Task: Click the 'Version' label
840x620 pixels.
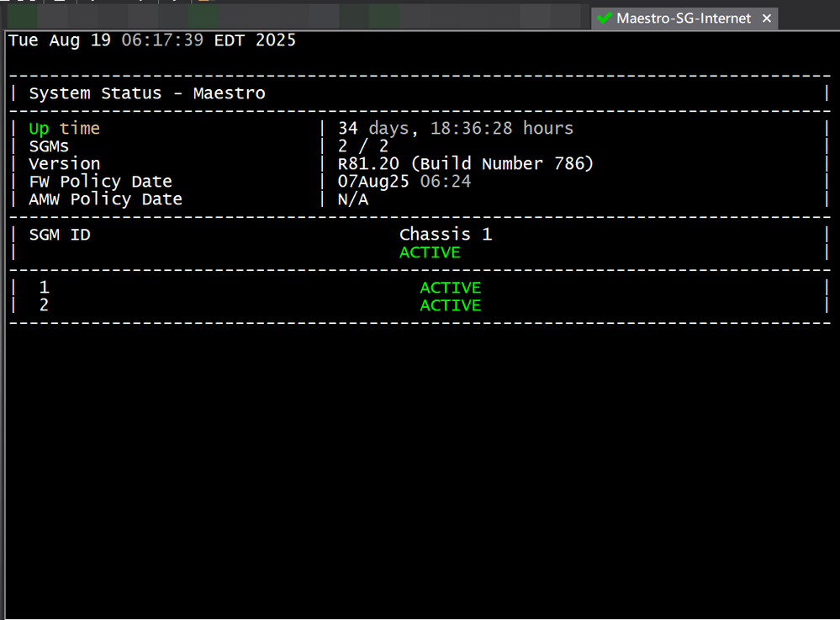Action: click(64, 164)
